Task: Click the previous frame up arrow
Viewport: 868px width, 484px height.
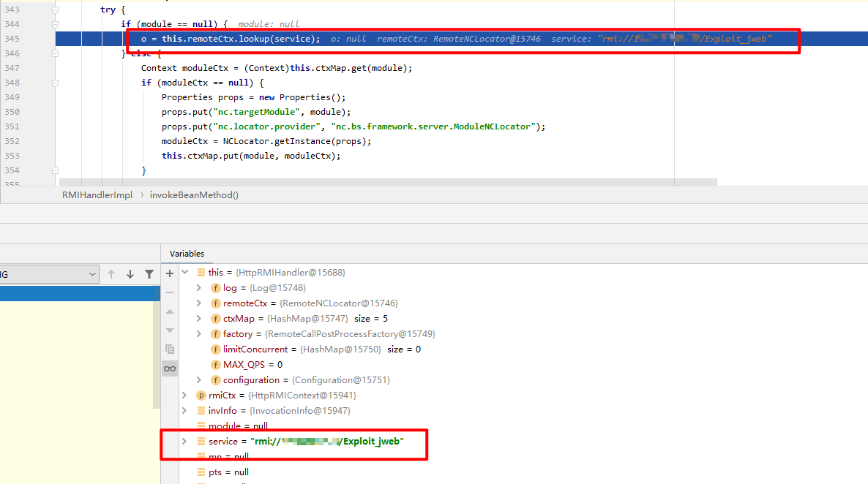Action: point(111,274)
